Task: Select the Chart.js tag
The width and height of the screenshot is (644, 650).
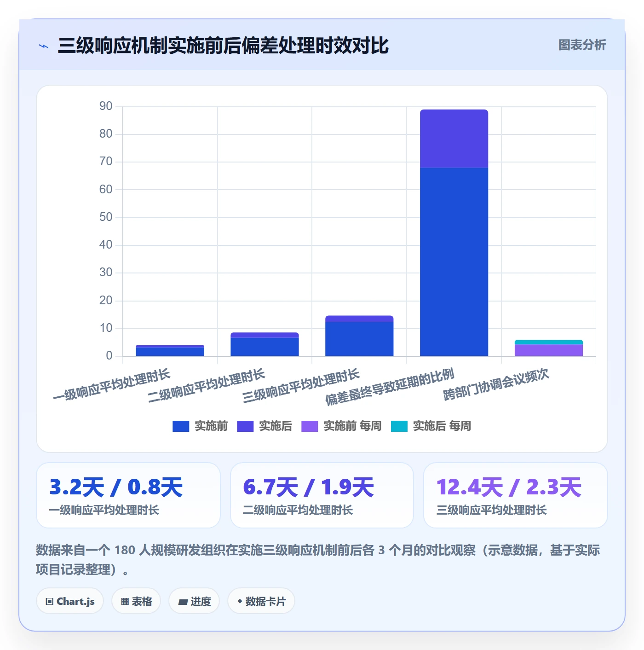Action: [x=70, y=601]
